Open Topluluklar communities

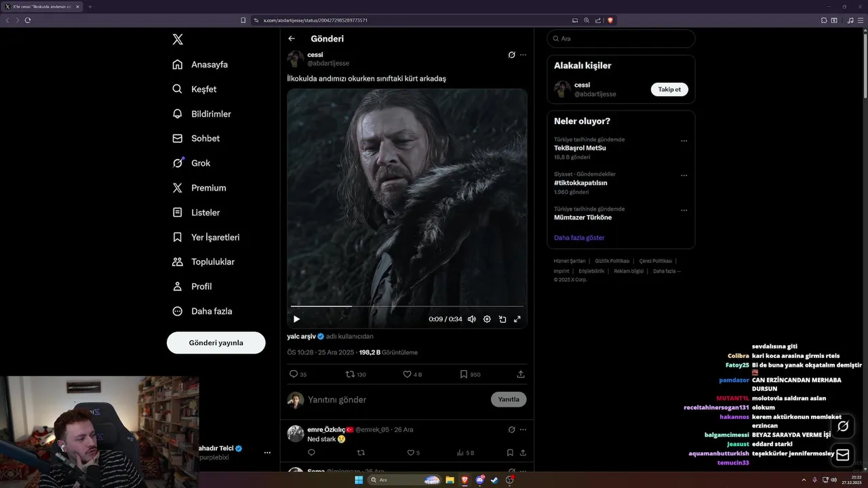coord(203,262)
